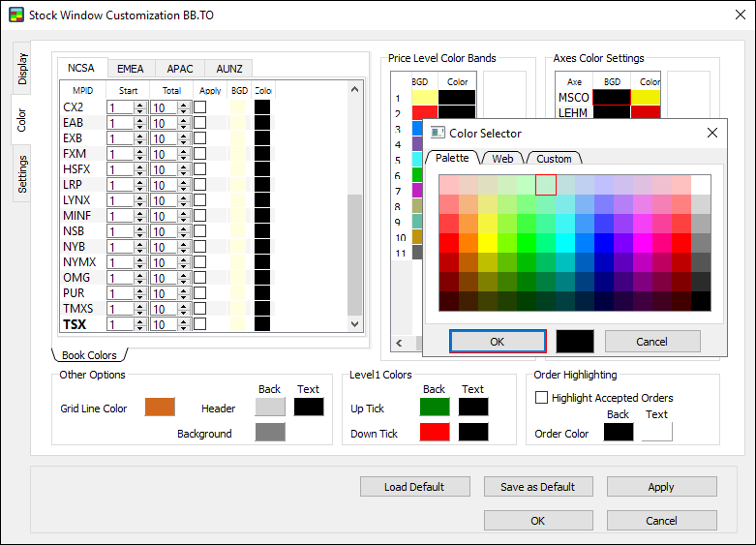Select the Custom tab in Color Selector
The height and width of the screenshot is (545, 756).
554,159
